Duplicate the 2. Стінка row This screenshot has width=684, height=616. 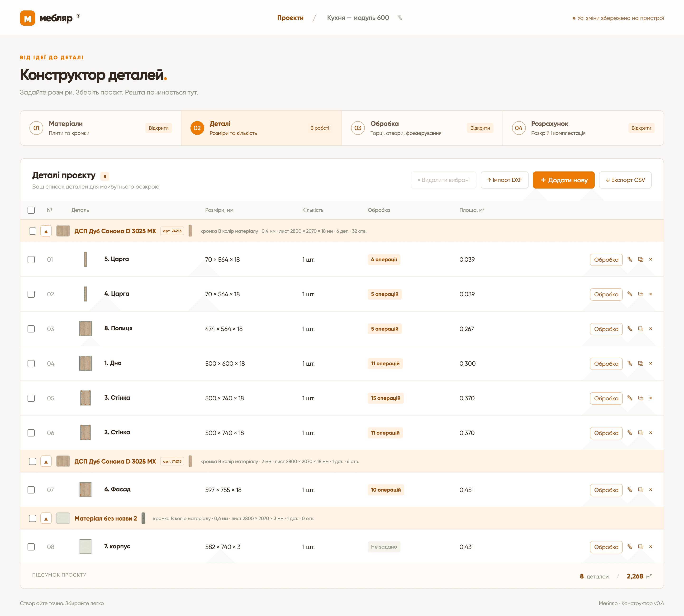[x=641, y=433]
